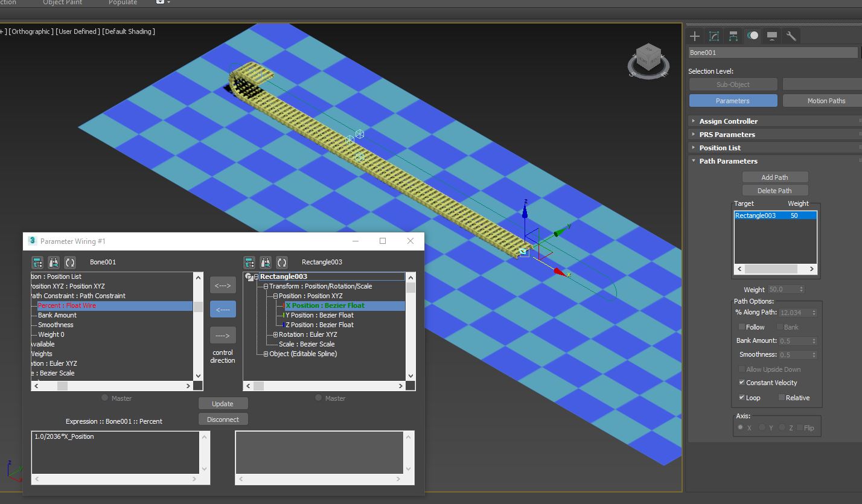Click show-all-tracks icon above Rectangle003 tree
Image resolution: width=862 pixels, height=504 pixels.
249,263
